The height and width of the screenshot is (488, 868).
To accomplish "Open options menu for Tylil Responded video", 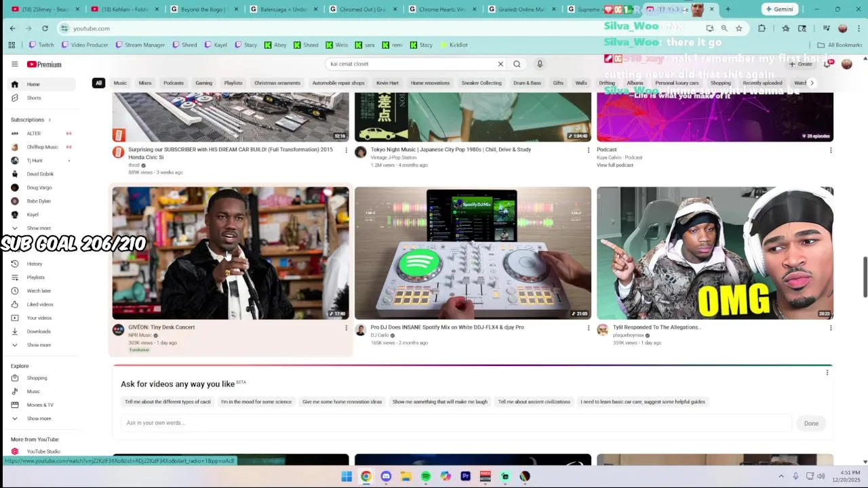I will pyautogui.click(x=830, y=328).
